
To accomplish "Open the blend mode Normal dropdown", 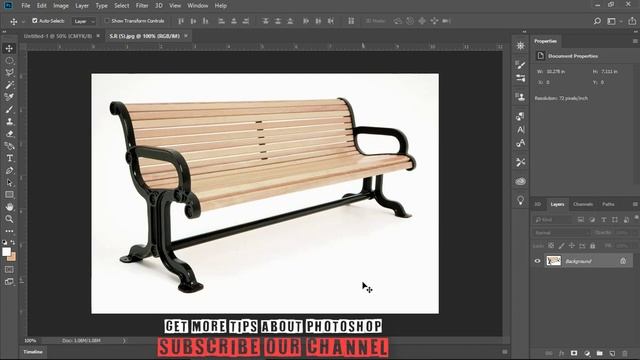I will pyautogui.click(x=561, y=233).
